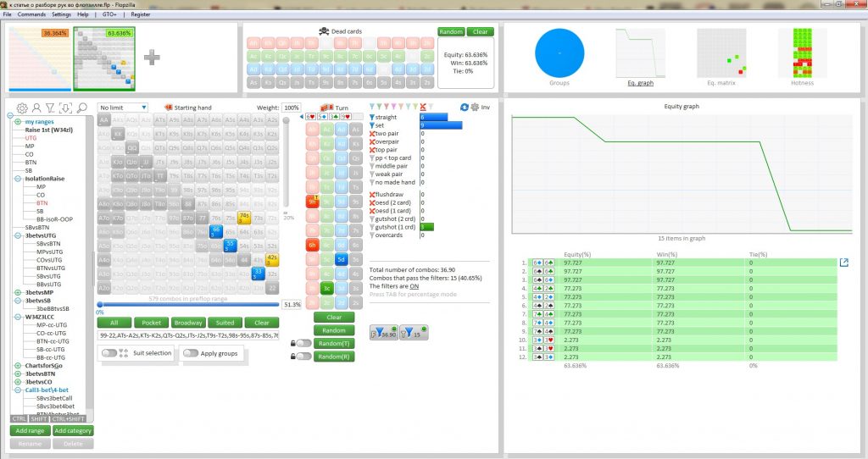This screenshot has width=868, height=459.
Task: Open the Eq. matrix view
Action: click(x=721, y=54)
